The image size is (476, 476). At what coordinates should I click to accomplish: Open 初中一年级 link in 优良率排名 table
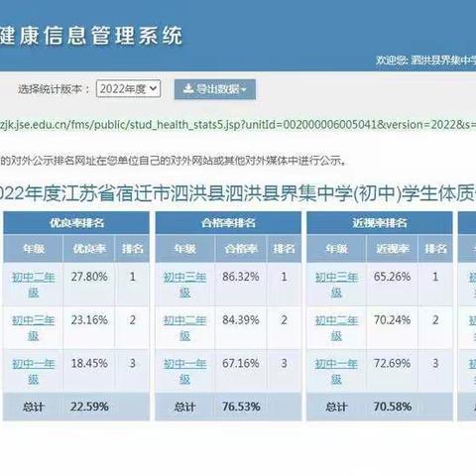click(34, 372)
